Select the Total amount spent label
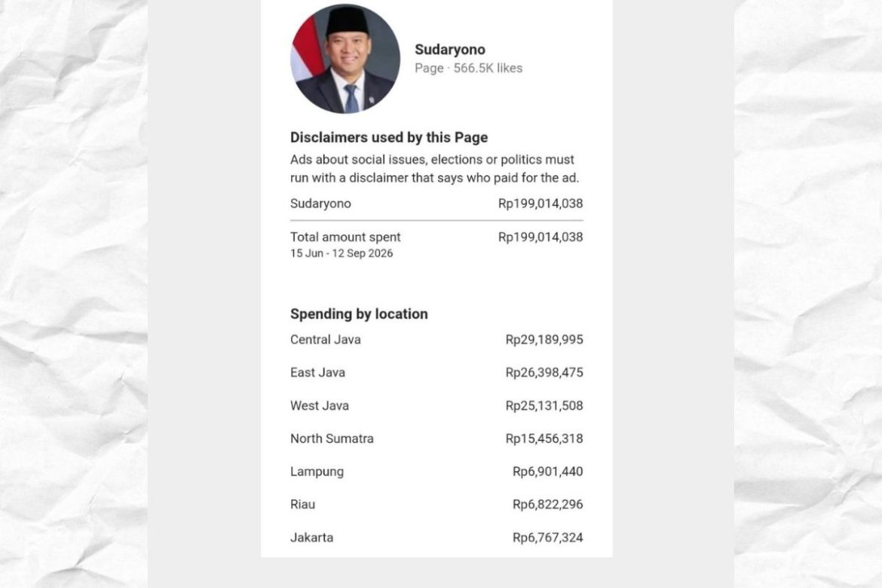The image size is (882, 588). (x=345, y=237)
